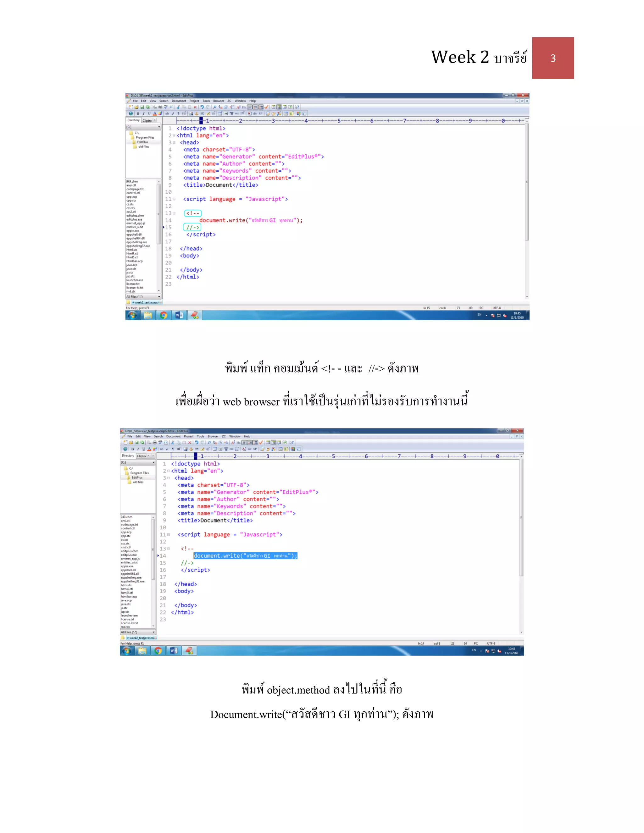644x833 pixels.
Task: Click color palette icon in upper EditPlus toolbar
Action: [x=160, y=114]
